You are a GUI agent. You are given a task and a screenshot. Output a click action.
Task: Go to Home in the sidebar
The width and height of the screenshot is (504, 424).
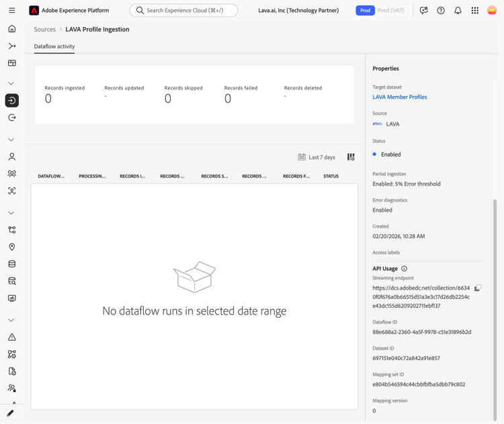click(12, 29)
